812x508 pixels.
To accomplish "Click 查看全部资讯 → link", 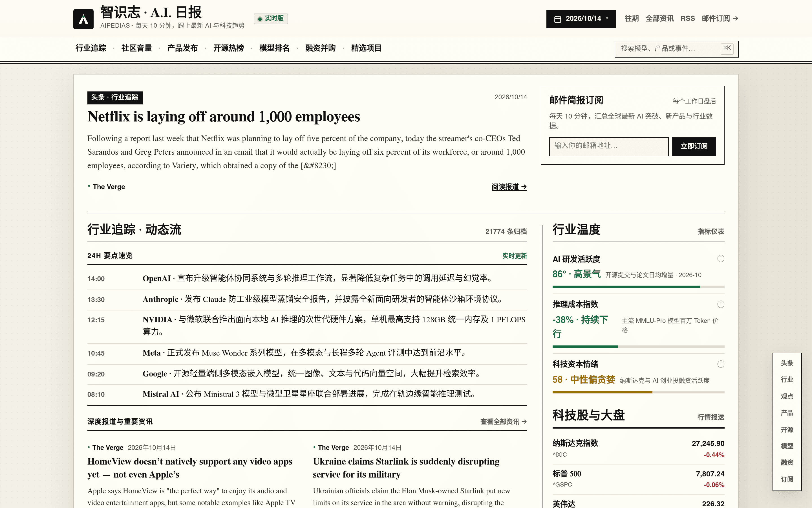I will click(503, 422).
